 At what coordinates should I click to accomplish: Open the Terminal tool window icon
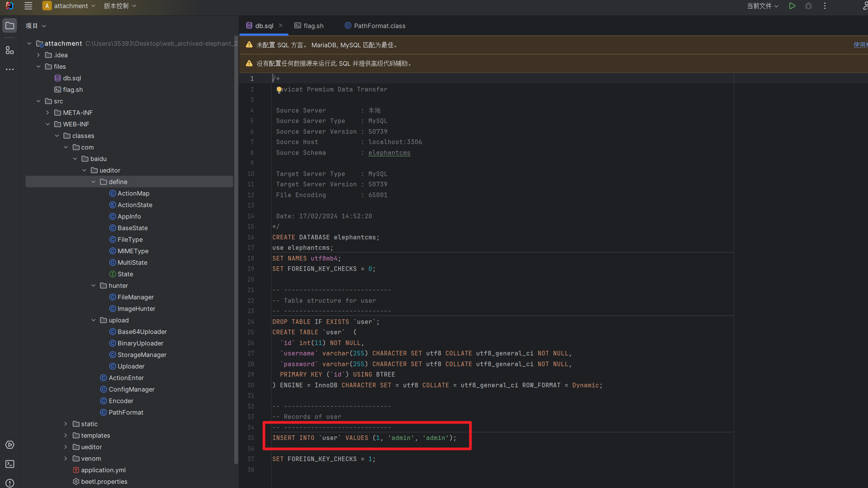10,464
